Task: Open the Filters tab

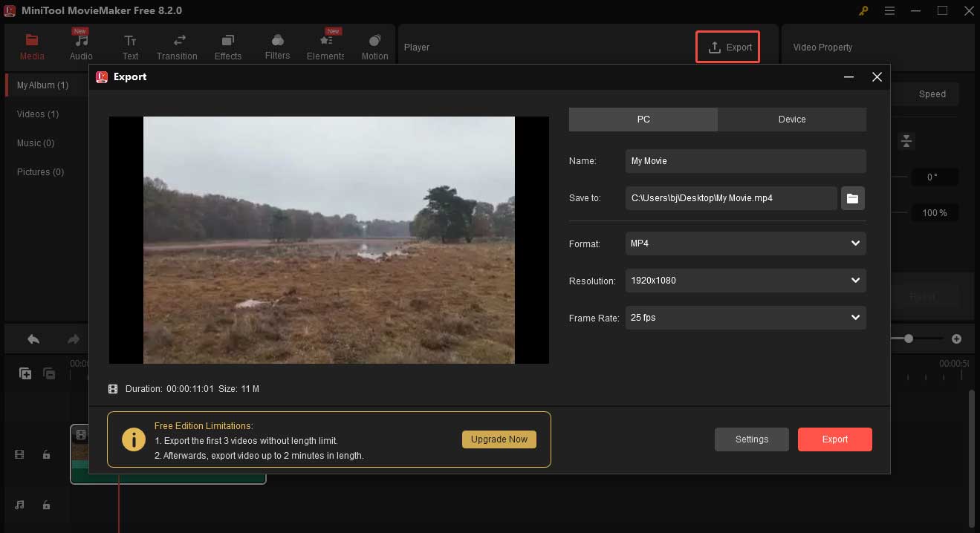Action: click(277, 47)
